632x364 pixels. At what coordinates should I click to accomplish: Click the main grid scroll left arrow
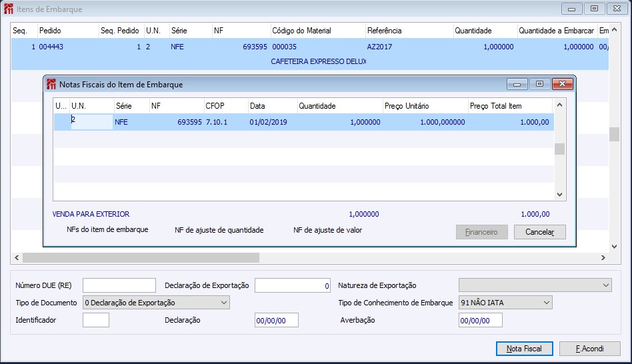[17, 257]
